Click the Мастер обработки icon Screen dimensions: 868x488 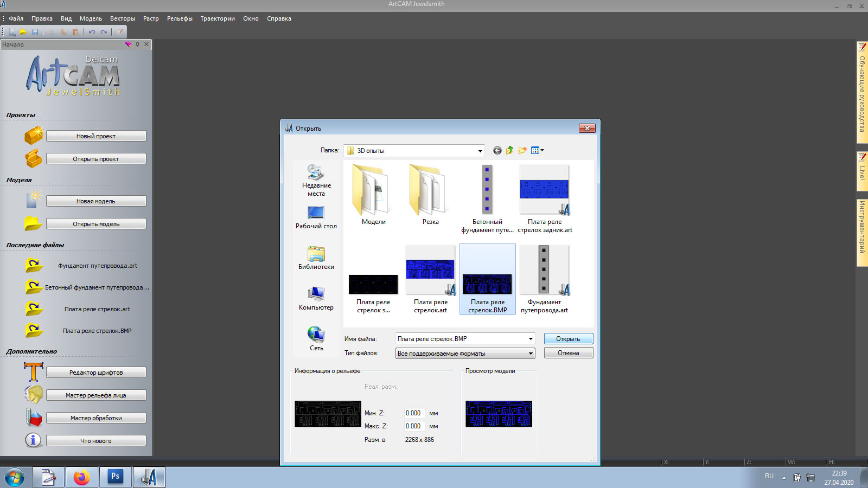[34, 418]
